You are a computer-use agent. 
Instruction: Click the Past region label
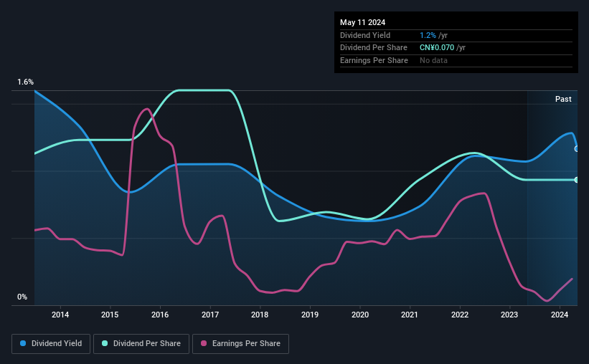coord(563,99)
